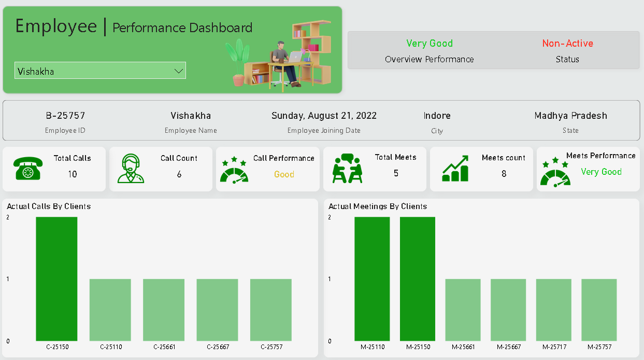Click the gauge icon next to Meets Performance
This screenshot has width=644, height=360.
pyautogui.click(x=555, y=172)
